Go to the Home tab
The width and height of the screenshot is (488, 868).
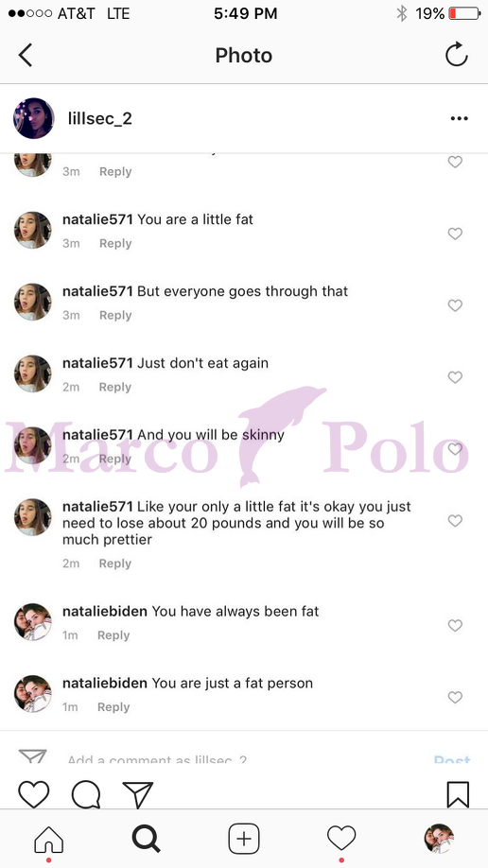click(49, 840)
